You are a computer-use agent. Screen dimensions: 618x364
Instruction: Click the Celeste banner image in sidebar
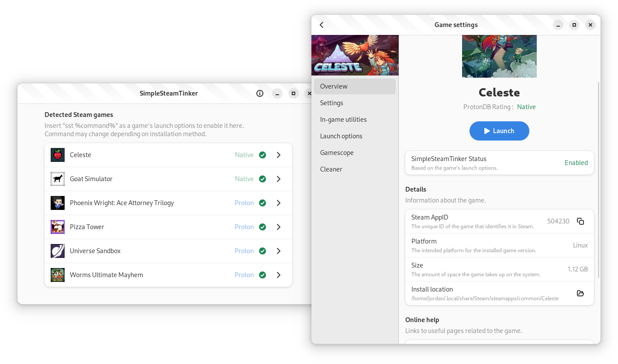point(355,55)
